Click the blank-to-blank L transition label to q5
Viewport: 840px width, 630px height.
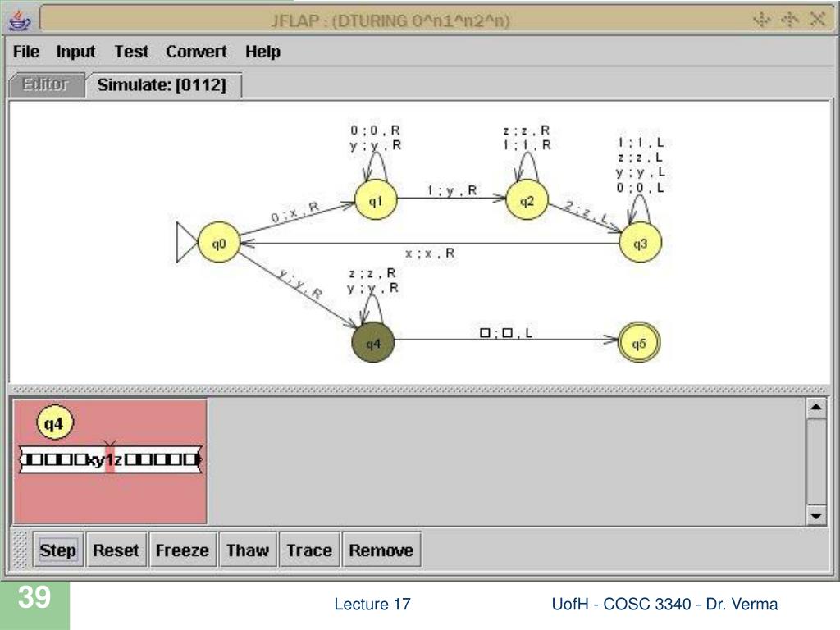click(x=505, y=333)
